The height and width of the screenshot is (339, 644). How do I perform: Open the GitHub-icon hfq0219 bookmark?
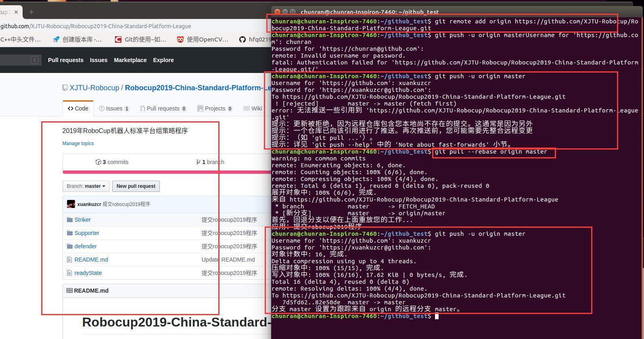tap(255, 39)
